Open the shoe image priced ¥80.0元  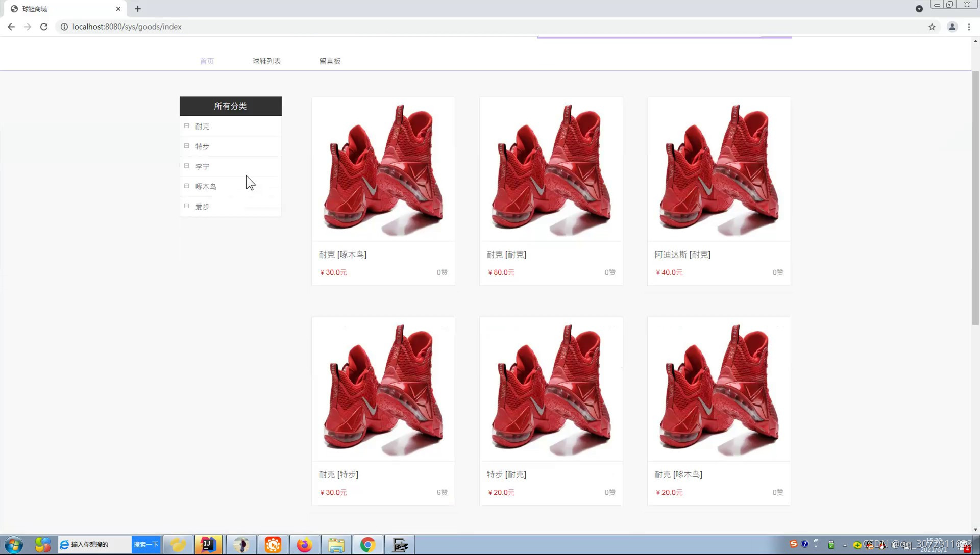click(x=551, y=169)
